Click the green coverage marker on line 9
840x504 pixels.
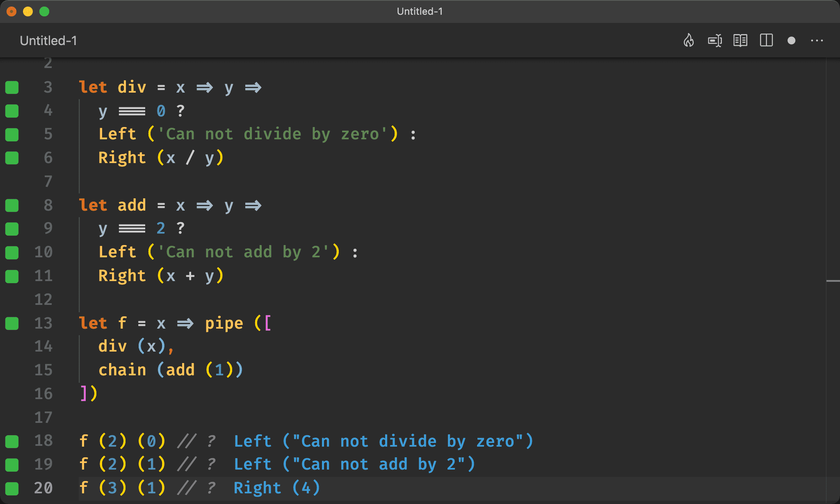click(x=12, y=229)
